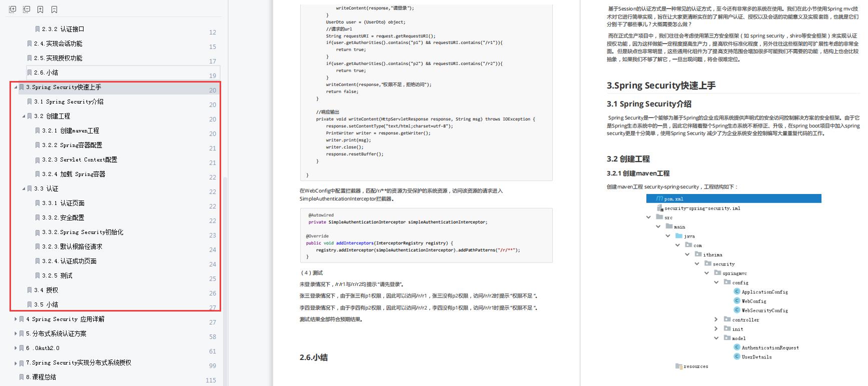The height and width of the screenshot is (386, 868).
Task: Click page number 61 in the outline
Action: pos(213,351)
